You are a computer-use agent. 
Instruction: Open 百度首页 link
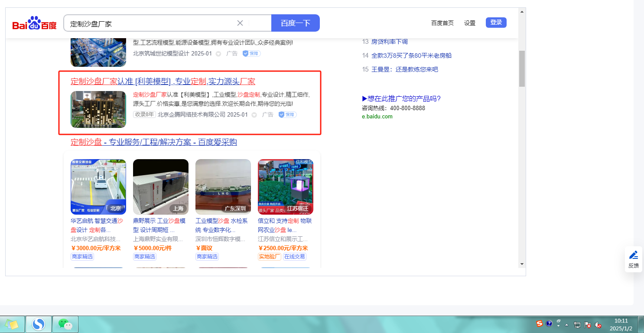(442, 23)
